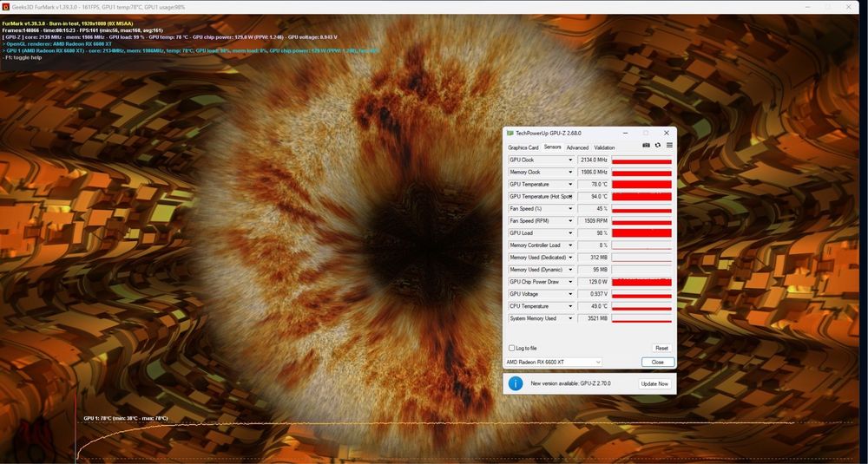
Task: Click the FurMark title bar app icon
Action: [5, 7]
